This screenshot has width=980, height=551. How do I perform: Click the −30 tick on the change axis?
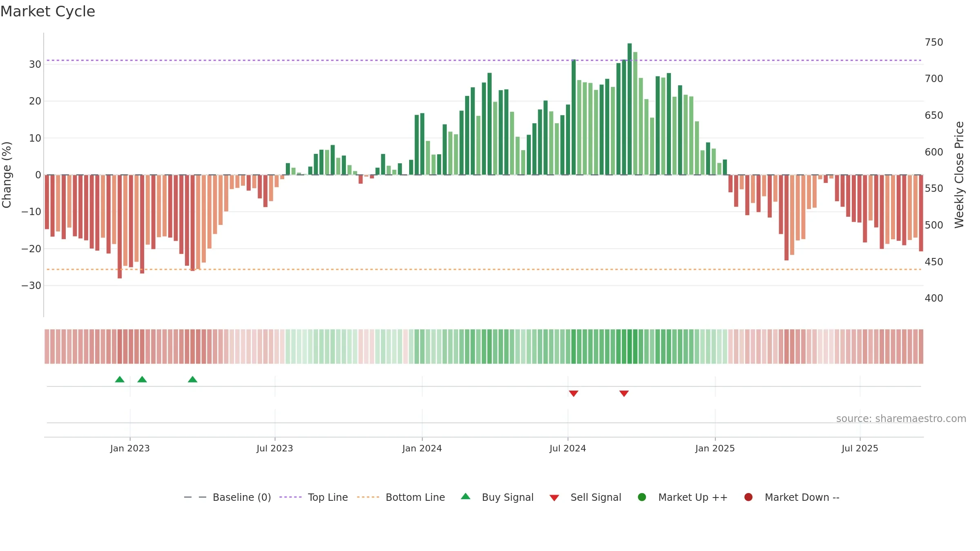click(x=31, y=286)
